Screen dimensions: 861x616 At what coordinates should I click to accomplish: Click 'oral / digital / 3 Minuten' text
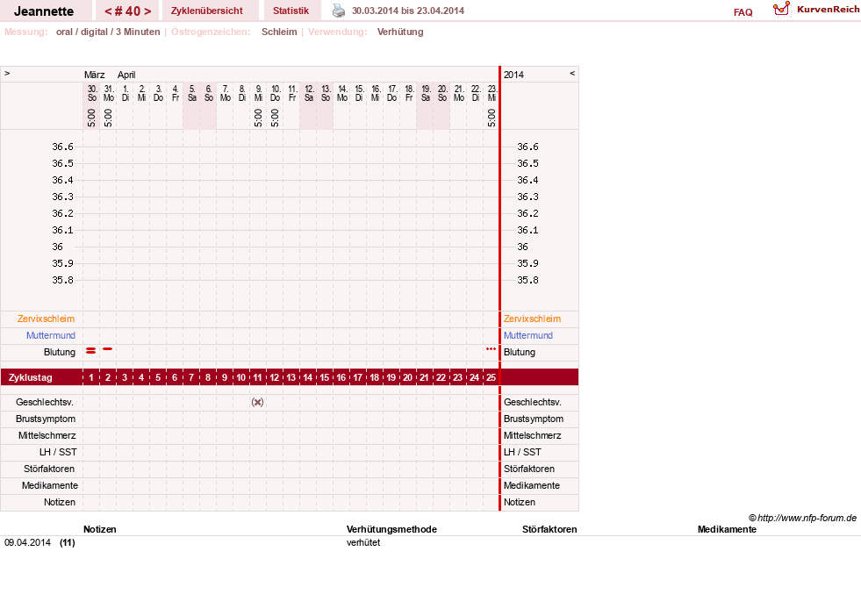tap(108, 32)
